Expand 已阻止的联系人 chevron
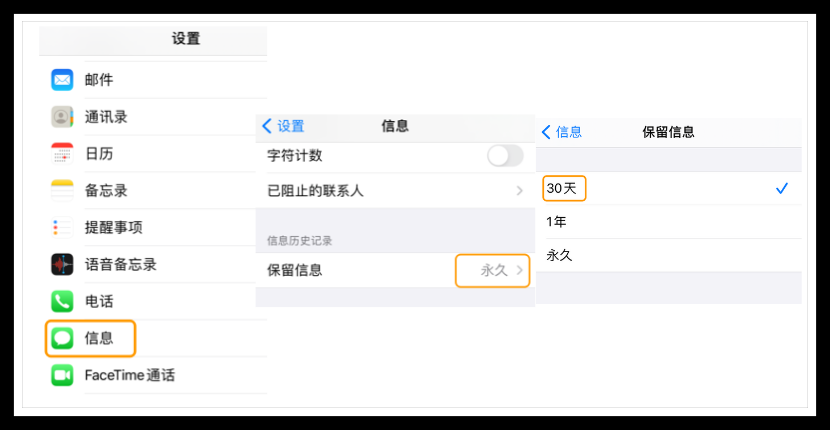This screenshot has height=430, width=830. click(x=519, y=190)
